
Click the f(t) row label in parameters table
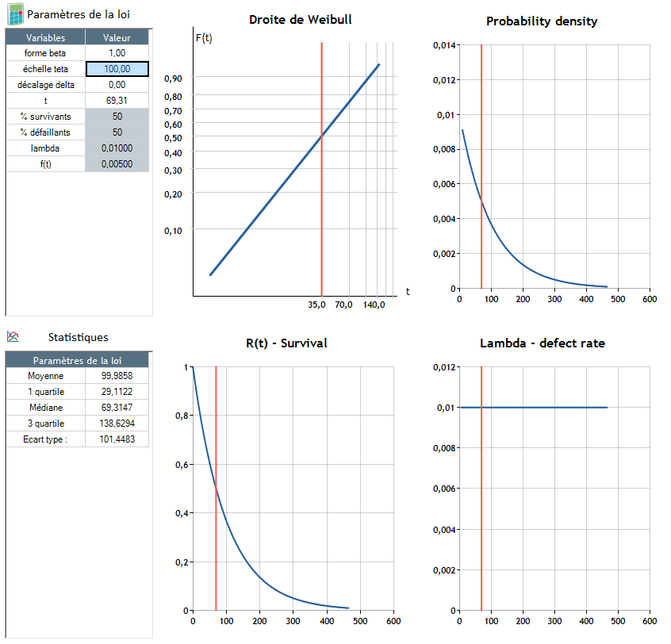click(x=45, y=164)
